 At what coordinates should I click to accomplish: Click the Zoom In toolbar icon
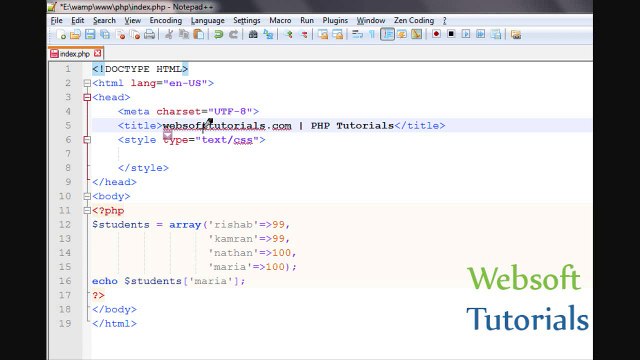coord(289,35)
